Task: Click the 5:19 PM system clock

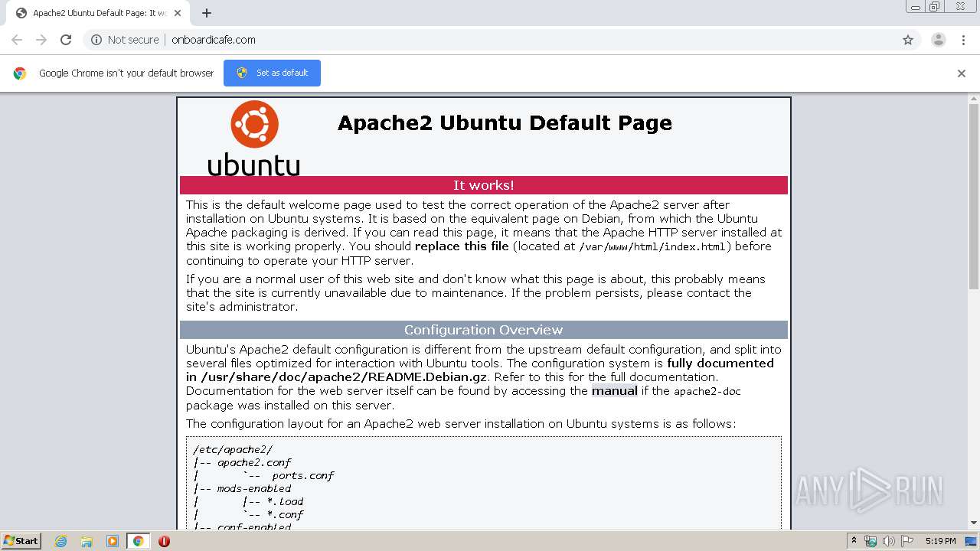Action: pyautogui.click(x=940, y=541)
